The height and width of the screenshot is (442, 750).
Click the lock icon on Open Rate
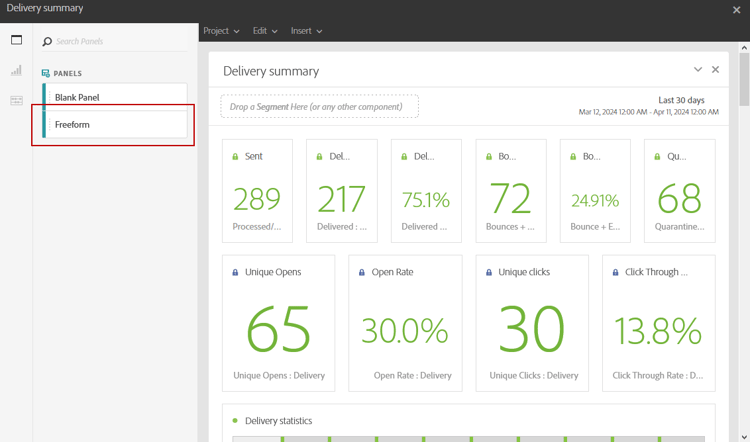(x=361, y=272)
